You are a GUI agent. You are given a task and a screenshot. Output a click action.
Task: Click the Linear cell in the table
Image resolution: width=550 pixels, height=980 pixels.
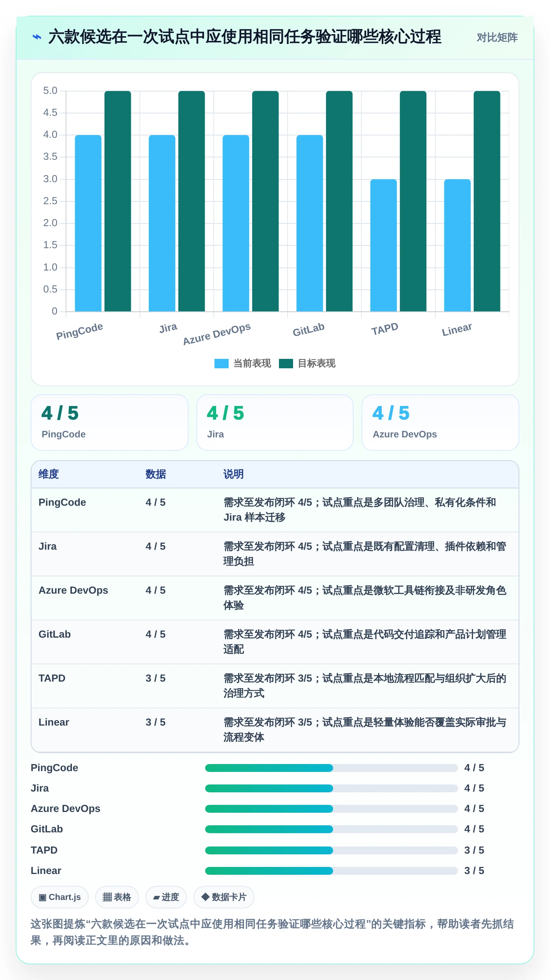coord(54,722)
